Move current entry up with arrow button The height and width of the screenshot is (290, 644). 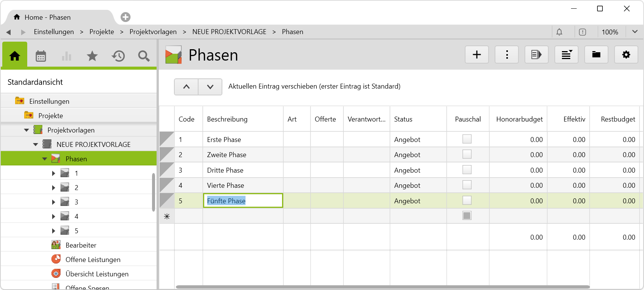pyautogui.click(x=186, y=87)
